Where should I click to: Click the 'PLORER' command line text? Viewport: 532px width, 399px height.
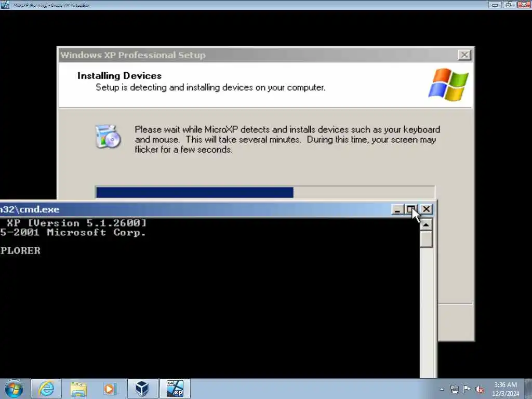point(20,250)
